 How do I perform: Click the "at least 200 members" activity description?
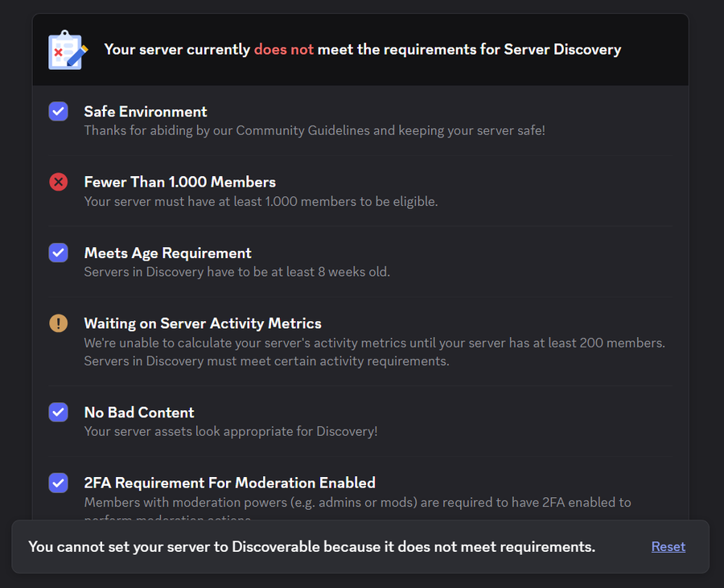click(x=374, y=343)
